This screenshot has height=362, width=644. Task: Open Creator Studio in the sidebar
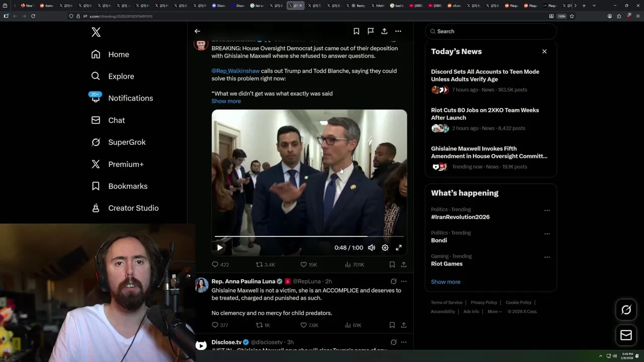(125, 208)
